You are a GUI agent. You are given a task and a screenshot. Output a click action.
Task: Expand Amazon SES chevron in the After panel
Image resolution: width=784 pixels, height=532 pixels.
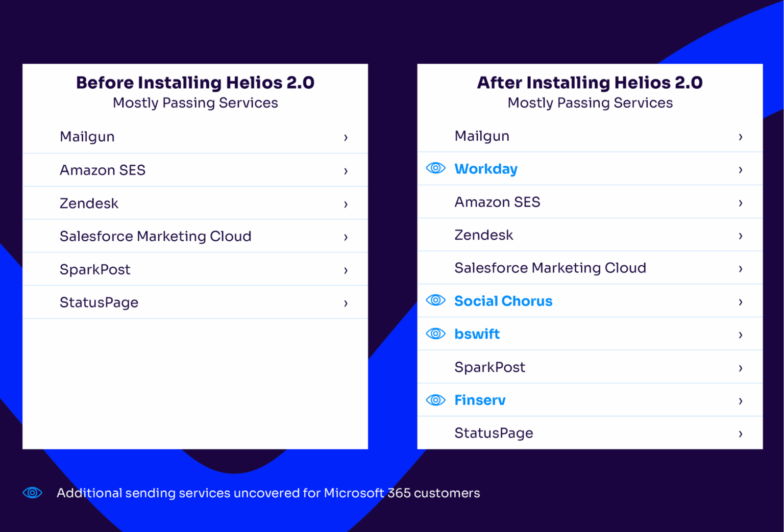pyautogui.click(x=740, y=203)
